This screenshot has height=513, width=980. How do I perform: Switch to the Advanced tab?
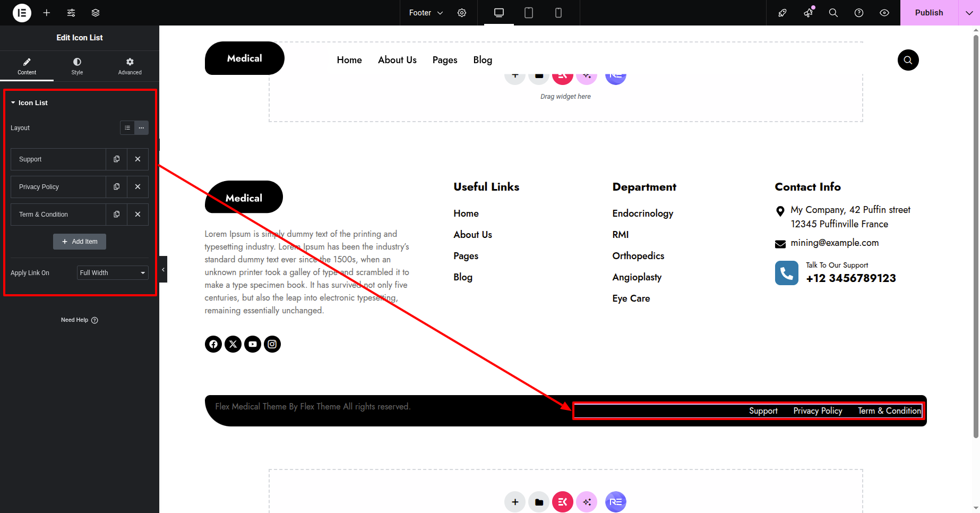tap(130, 66)
